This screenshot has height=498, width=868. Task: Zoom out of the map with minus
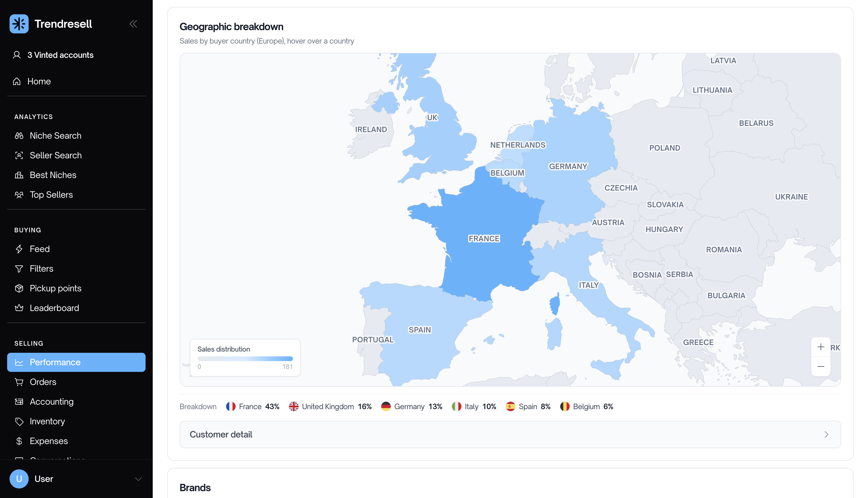821,366
